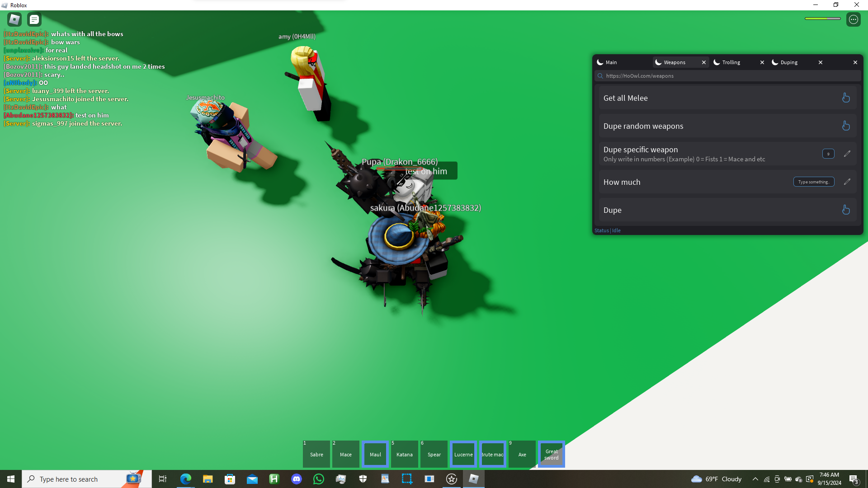The image size is (868, 488).
Task: Close the Weapons tab
Action: [703, 62]
